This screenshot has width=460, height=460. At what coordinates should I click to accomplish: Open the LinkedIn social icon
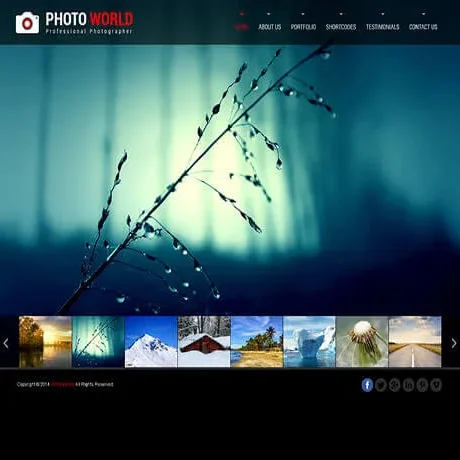pos(408,385)
